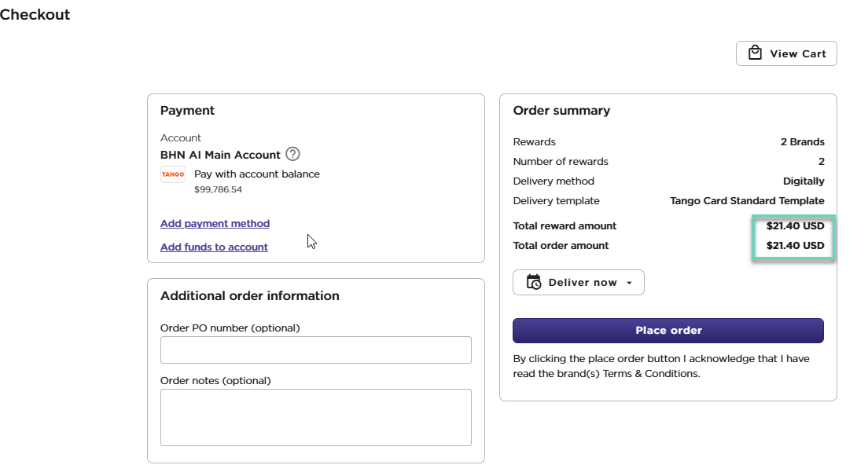Click the Order summary heading
Image resolution: width=868 pixels, height=476 pixels.
pyautogui.click(x=561, y=111)
